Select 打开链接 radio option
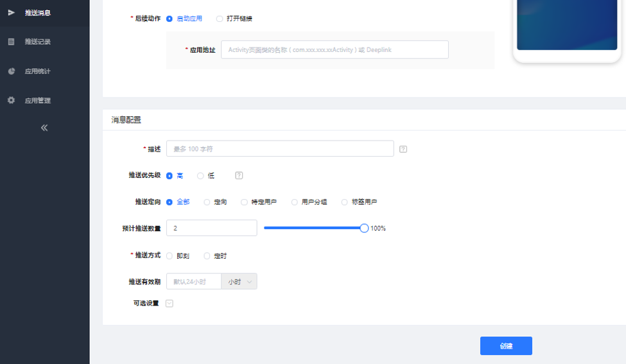Viewport: 626px width, 364px height. (219, 19)
